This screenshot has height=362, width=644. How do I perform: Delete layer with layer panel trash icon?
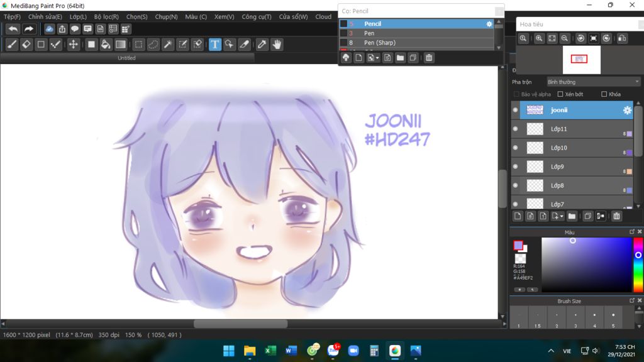616,216
